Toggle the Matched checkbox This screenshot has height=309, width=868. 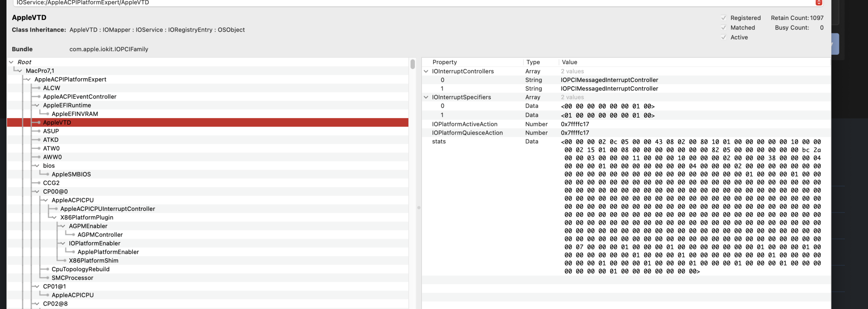[723, 27]
